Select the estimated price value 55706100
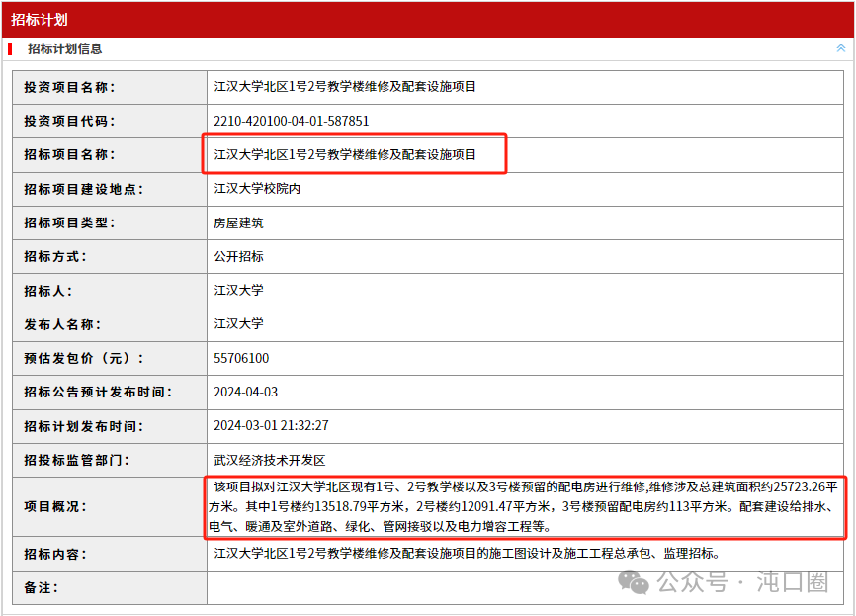The height and width of the screenshot is (616, 856). (x=241, y=358)
